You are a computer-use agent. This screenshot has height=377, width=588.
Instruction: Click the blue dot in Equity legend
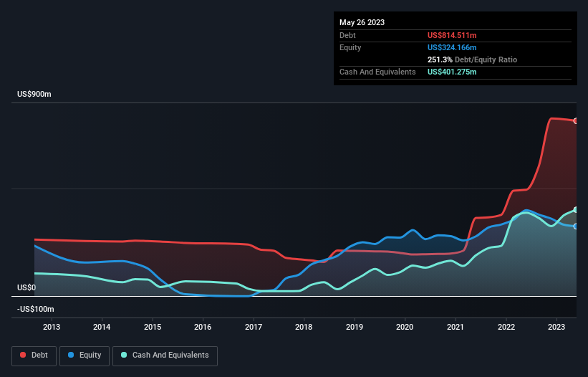[71, 355]
